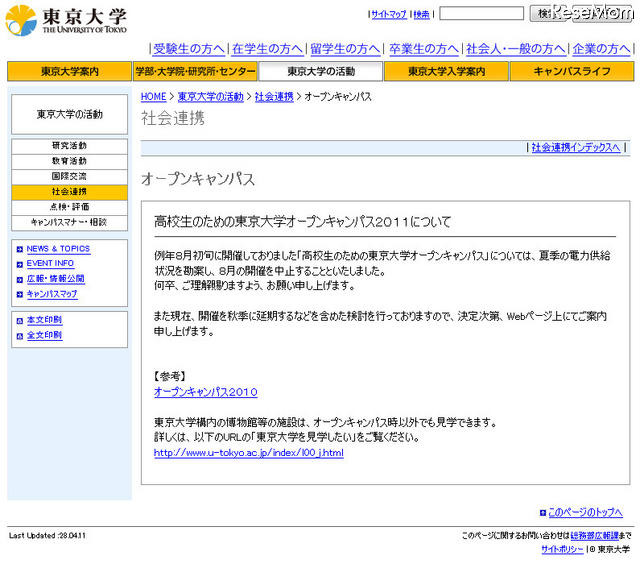Click the Last Updated date text
This screenshot has width=640, height=564.
(47, 535)
